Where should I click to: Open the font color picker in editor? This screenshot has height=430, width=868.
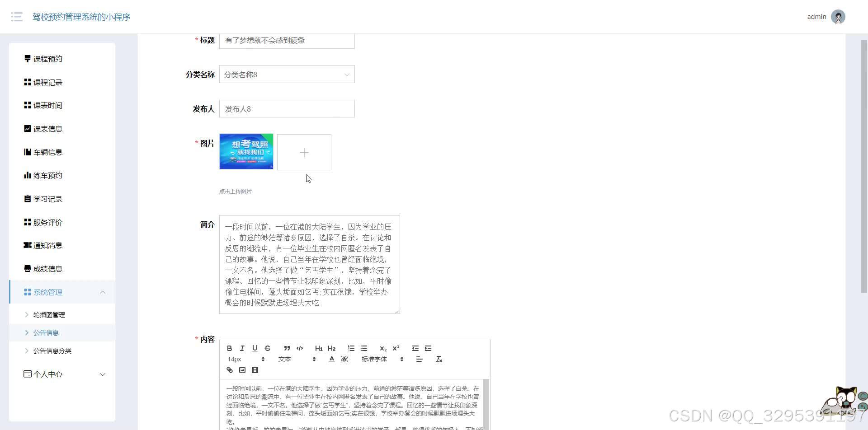coord(331,359)
